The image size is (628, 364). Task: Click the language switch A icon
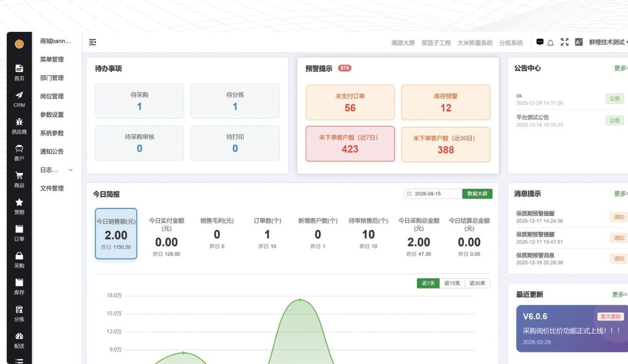[x=579, y=42]
